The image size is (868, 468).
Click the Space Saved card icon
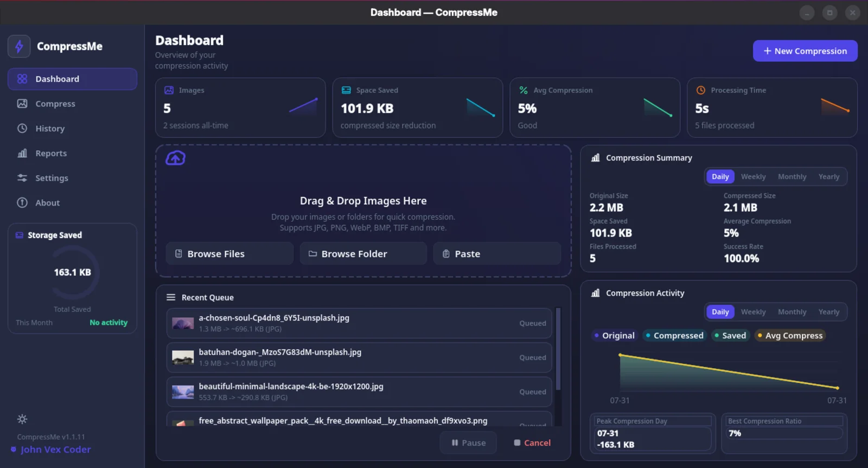click(x=346, y=90)
